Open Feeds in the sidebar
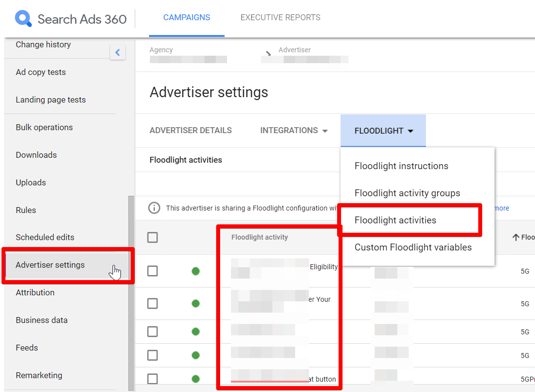Viewport: 535px width, 392px height. (x=27, y=348)
